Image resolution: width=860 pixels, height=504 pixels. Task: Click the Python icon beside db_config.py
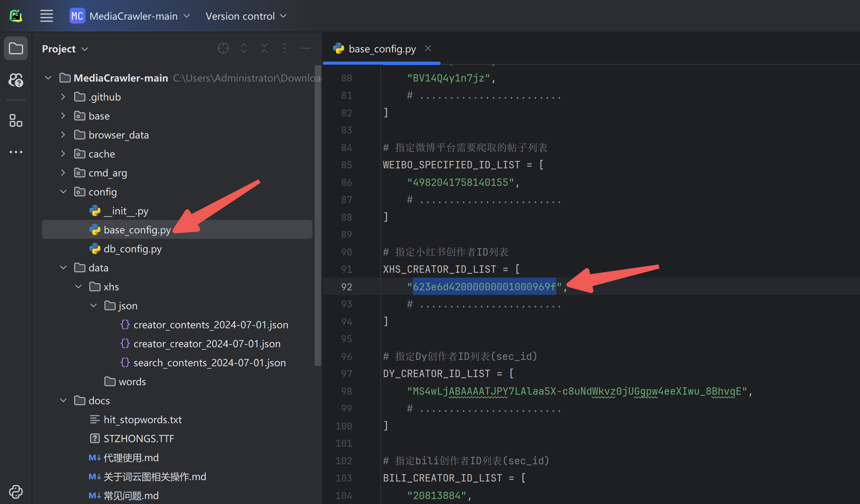[95, 248]
